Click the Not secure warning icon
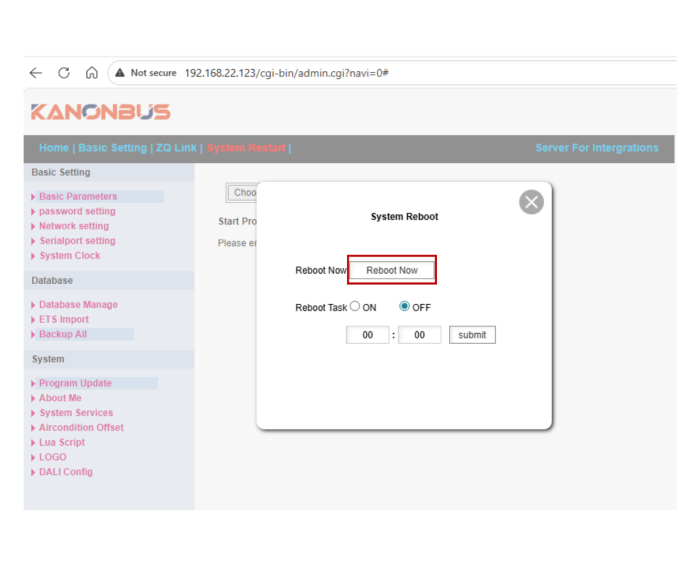Image resolution: width=700 pixels, height=567 pixels. 120,73
